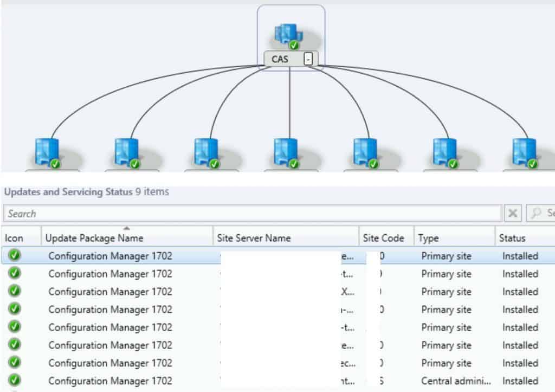This screenshot has width=555, height=392.
Task: Click green check icon in highlighted row
Action: 15,255
